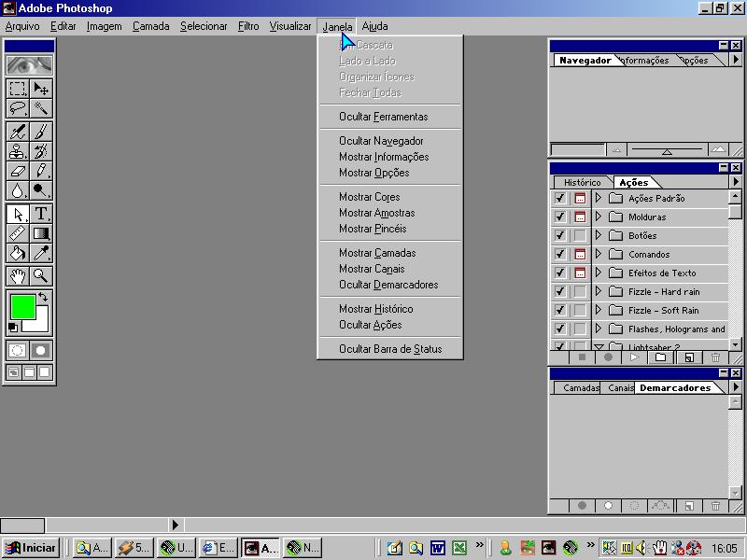This screenshot has width=747, height=560.
Task: Select the Airbrush tool
Action: point(18,132)
